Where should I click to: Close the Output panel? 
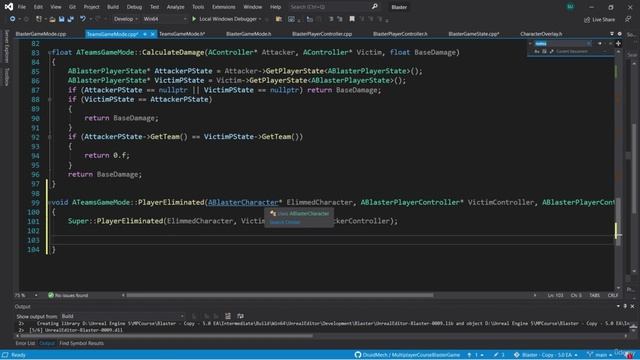[632, 306]
